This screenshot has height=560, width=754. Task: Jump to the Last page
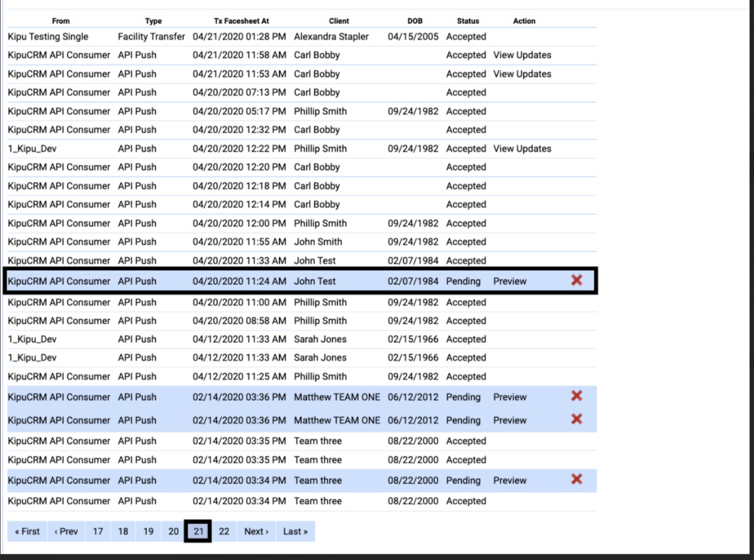click(295, 531)
